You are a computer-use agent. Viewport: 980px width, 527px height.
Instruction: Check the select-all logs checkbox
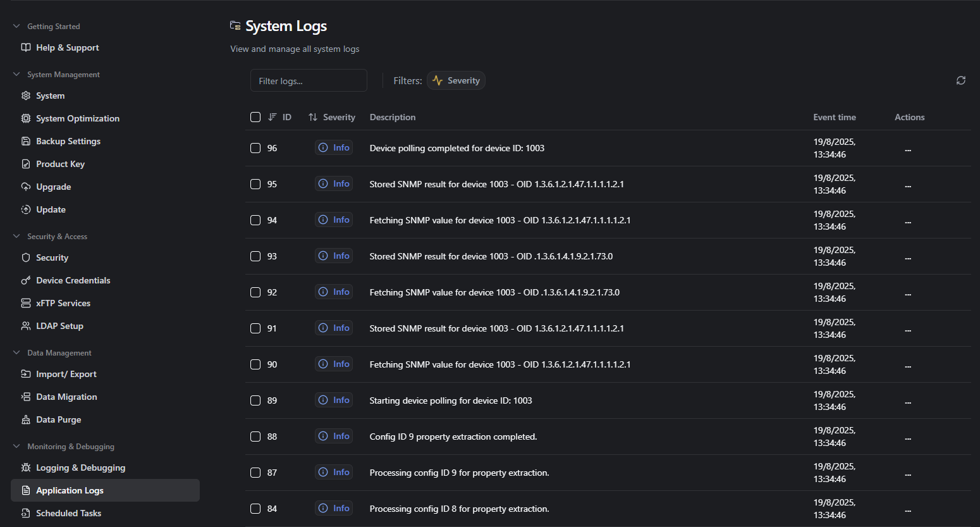255,117
